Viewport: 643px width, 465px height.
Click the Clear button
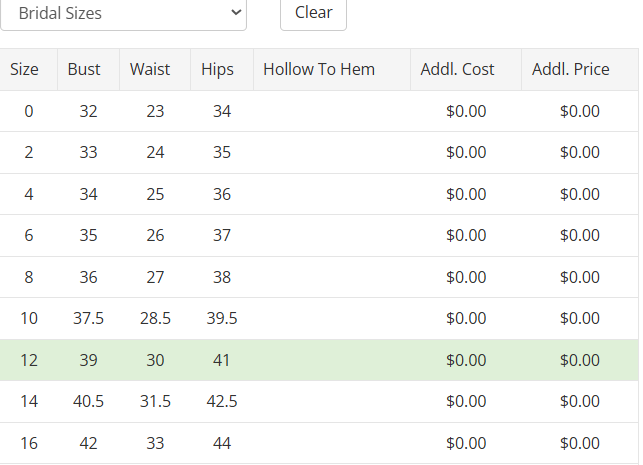313,14
